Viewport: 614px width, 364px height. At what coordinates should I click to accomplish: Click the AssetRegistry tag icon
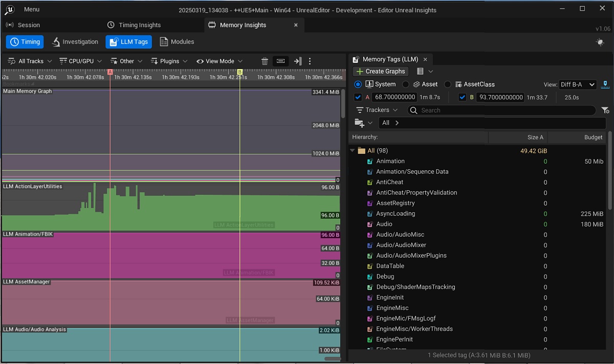[370, 203]
